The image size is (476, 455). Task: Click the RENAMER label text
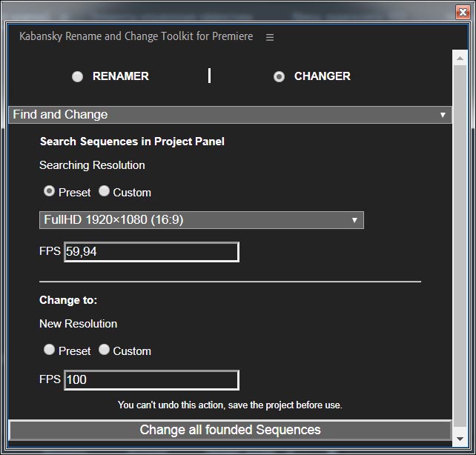click(121, 76)
